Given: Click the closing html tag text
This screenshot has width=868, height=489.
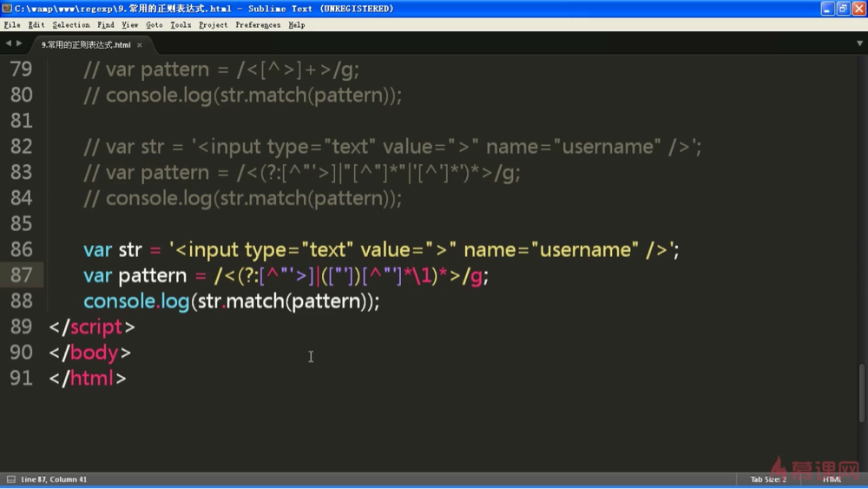Looking at the screenshot, I should click(88, 378).
